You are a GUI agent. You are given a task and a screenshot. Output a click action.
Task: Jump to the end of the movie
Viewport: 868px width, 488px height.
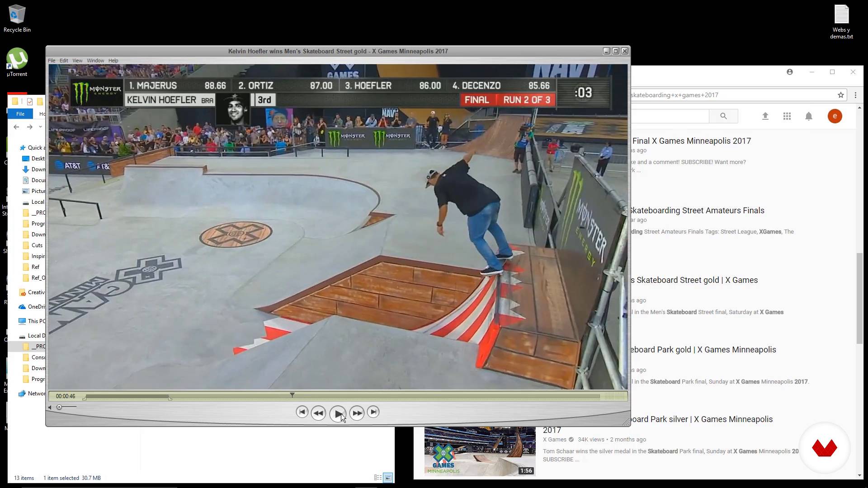coord(373,412)
